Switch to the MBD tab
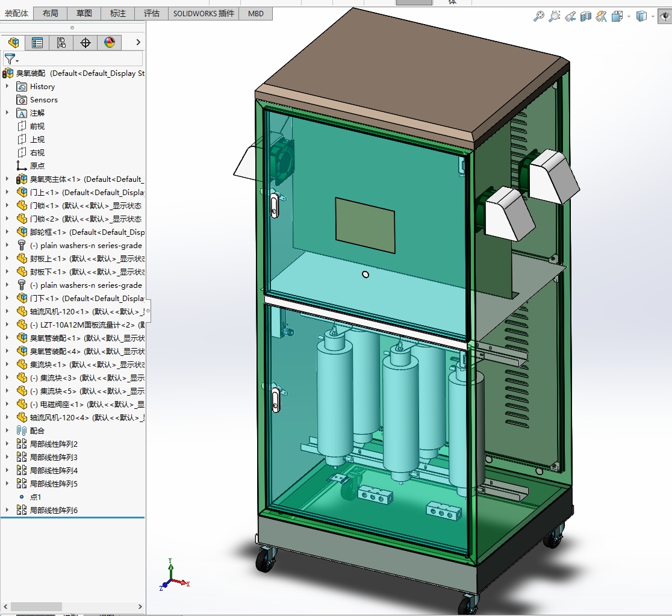The height and width of the screenshot is (616, 672). pyautogui.click(x=256, y=14)
